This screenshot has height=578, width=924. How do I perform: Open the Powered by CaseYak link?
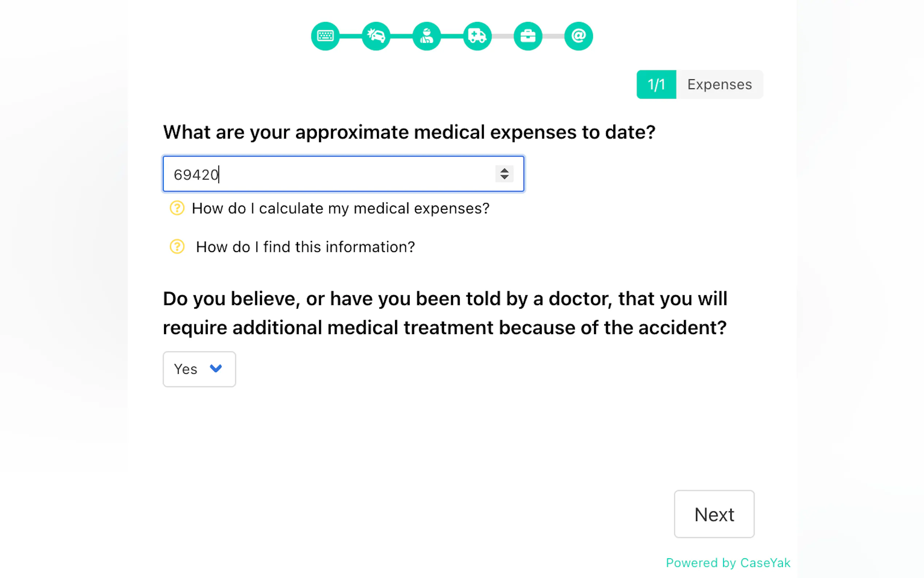coord(728,563)
